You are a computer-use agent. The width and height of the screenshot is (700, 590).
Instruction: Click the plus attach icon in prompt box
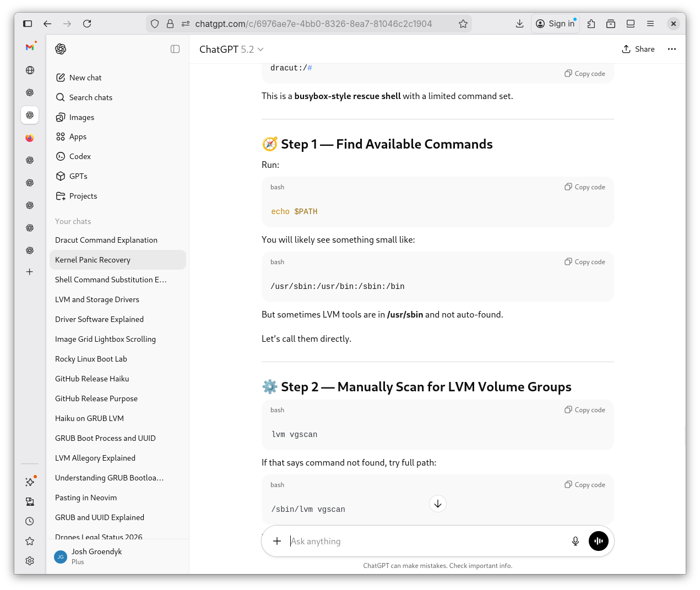pos(277,541)
